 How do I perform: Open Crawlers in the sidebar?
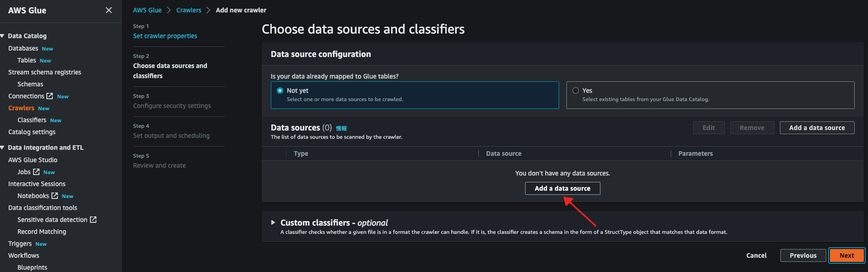[21, 108]
